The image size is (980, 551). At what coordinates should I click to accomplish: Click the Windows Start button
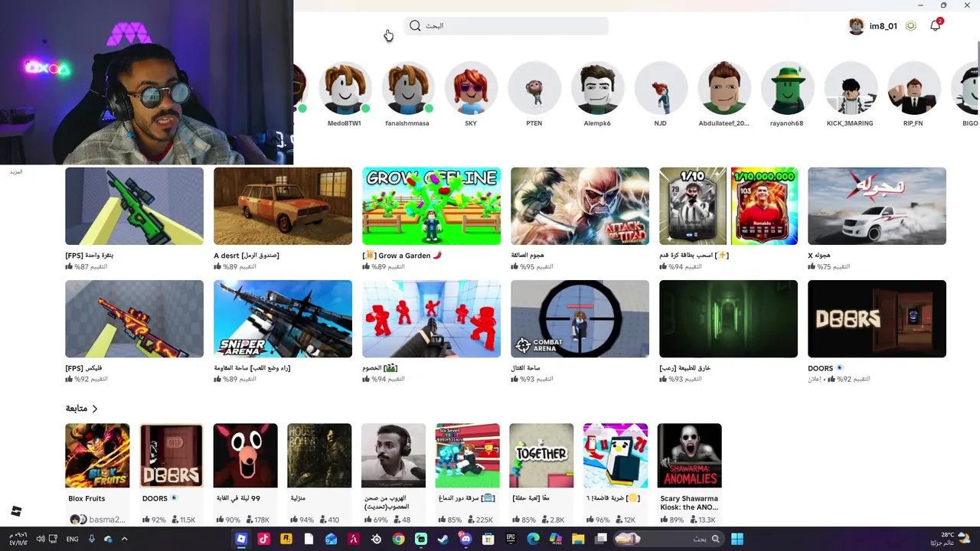(737, 539)
